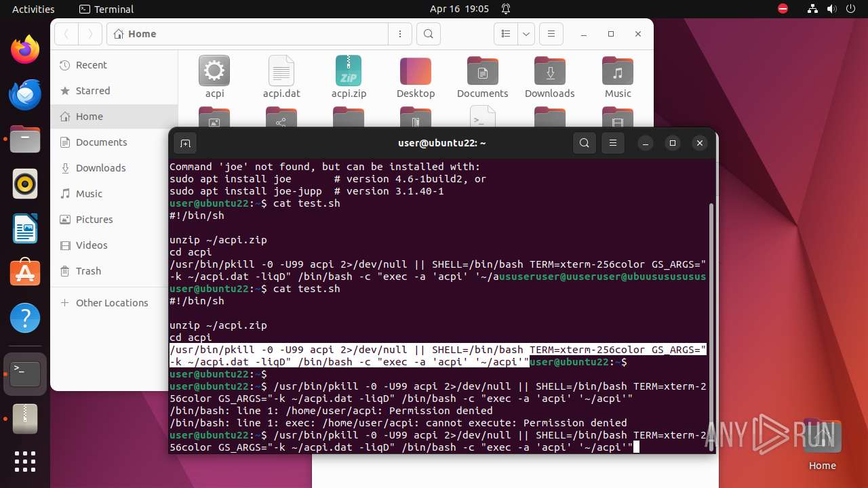Click the Home desktop icon
868x488 pixels.
pyautogui.click(x=822, y=445)
